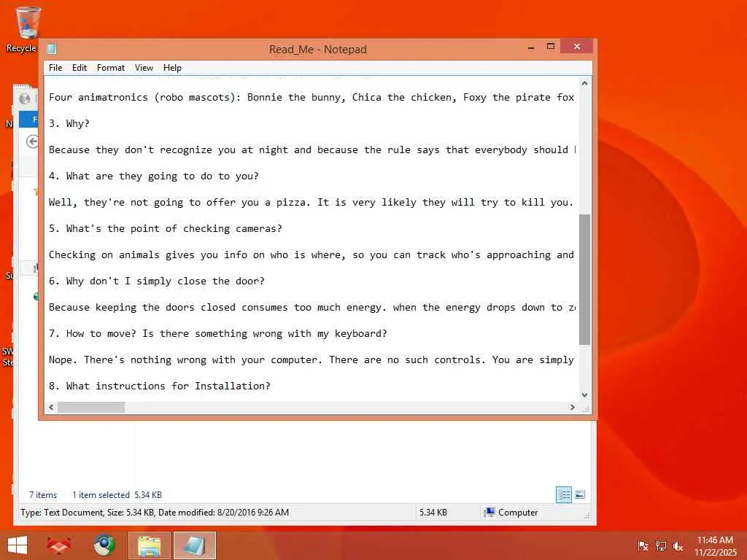The image size is (747, 560).
Task: Click the line "4. What are they going to do to you?"
Action: point(153,176)
